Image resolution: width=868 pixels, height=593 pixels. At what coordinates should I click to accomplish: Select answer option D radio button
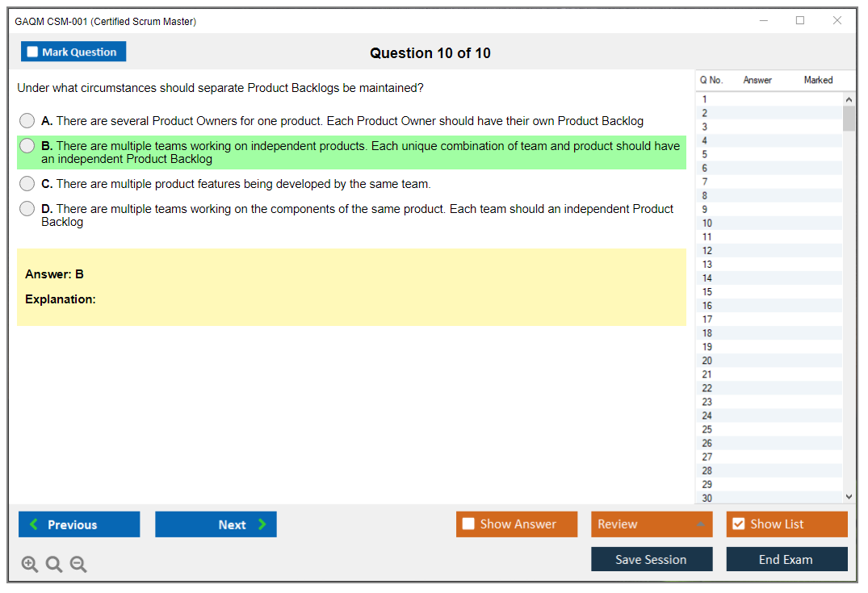(x=27, y=209)
